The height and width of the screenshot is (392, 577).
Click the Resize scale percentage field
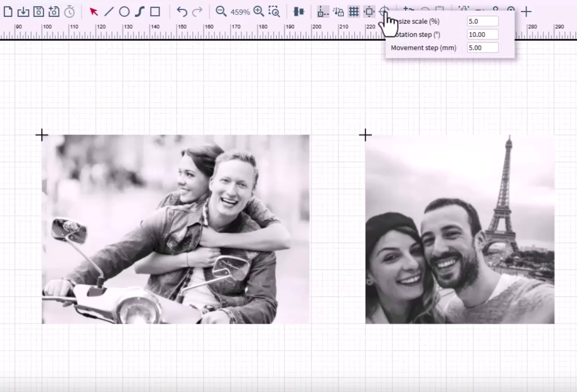(483, 21)
